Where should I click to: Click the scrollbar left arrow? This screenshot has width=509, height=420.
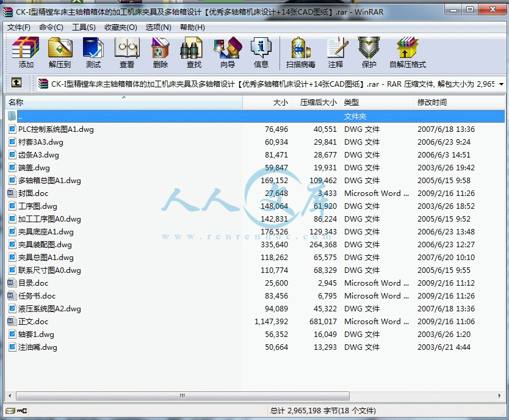[x=10, y=396]
